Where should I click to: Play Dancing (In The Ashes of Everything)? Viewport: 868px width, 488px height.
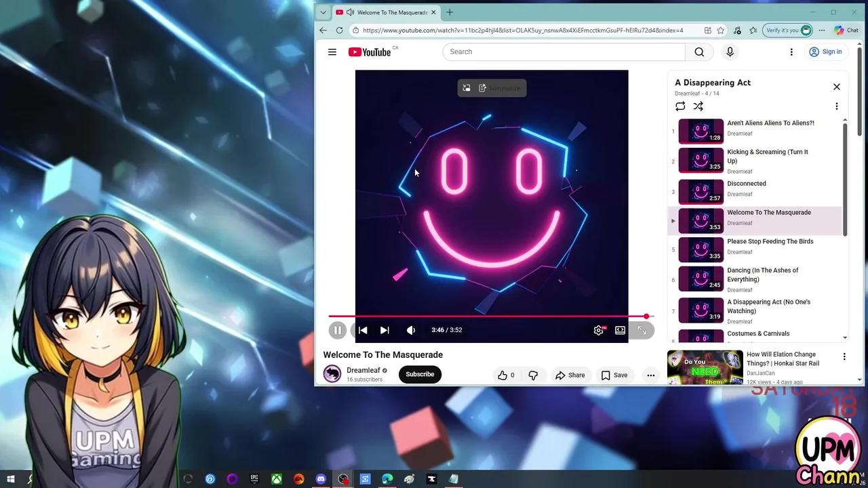(x=755, y=279)
